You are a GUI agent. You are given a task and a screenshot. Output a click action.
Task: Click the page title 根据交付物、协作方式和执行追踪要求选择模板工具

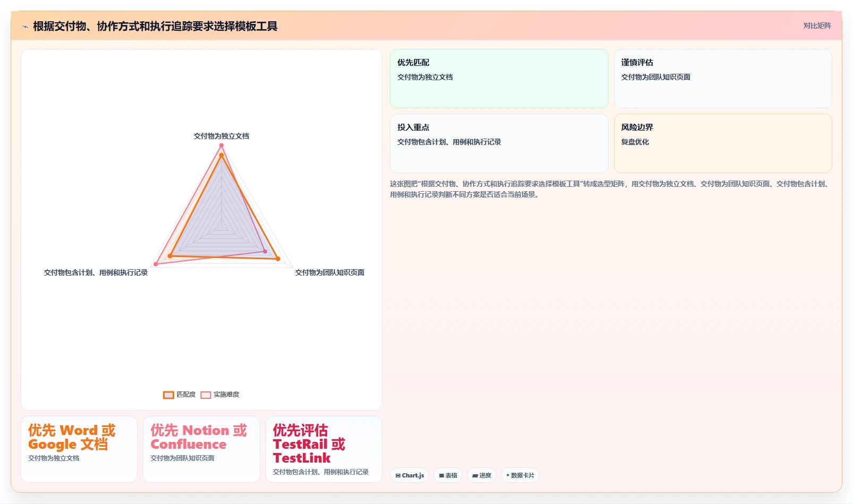pos(155,27)
